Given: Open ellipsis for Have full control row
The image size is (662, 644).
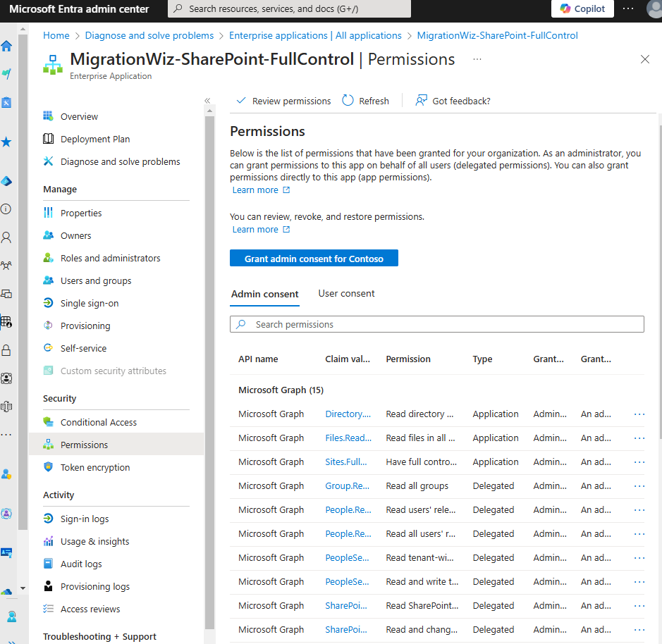Looking at the screenshot, I should click(x=639, y=462).
